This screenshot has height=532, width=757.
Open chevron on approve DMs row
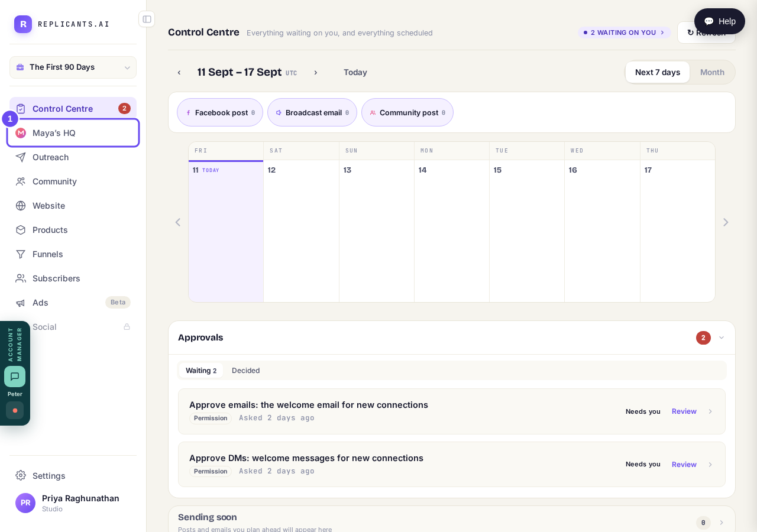click(710, 465)
